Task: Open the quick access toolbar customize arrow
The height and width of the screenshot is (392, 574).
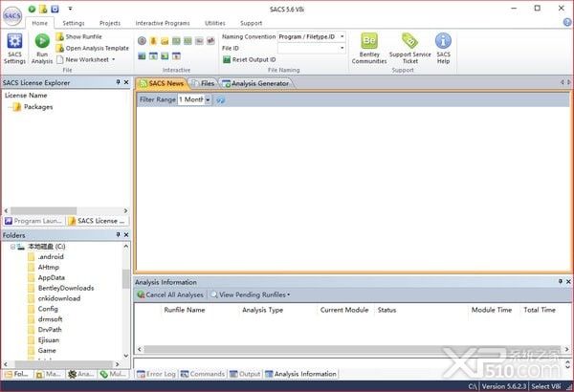Action: click(x=70, y=9)
